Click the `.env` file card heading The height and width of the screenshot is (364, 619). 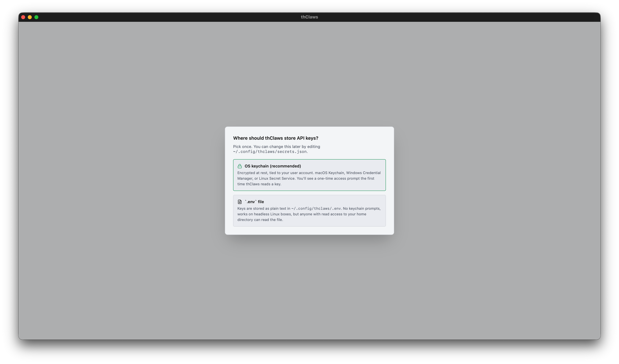[254, 201]
